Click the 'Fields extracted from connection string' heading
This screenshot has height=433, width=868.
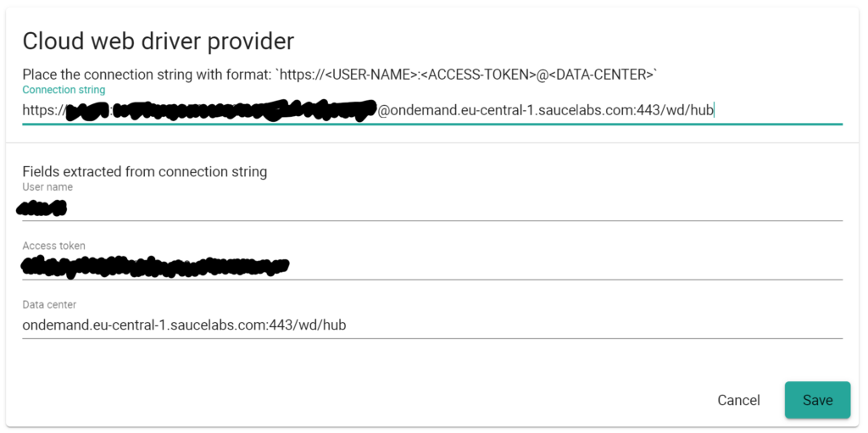pos(145,171)
